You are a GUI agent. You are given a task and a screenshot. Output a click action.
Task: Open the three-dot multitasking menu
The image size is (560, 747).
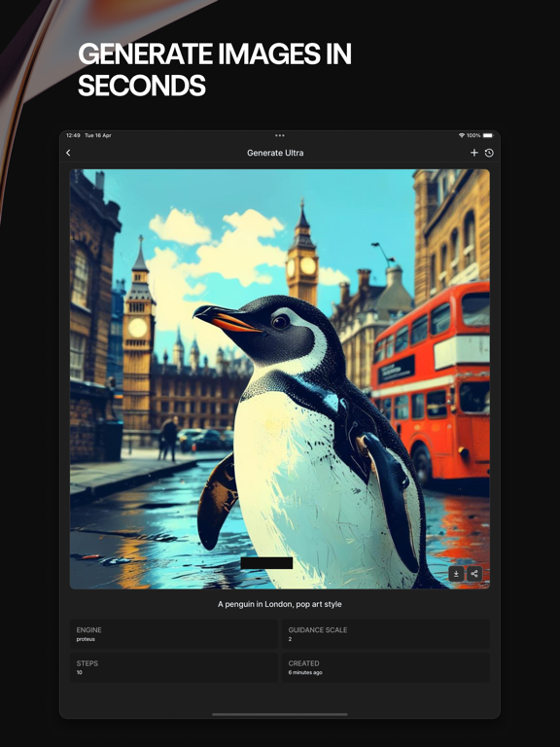click(280, 135)
